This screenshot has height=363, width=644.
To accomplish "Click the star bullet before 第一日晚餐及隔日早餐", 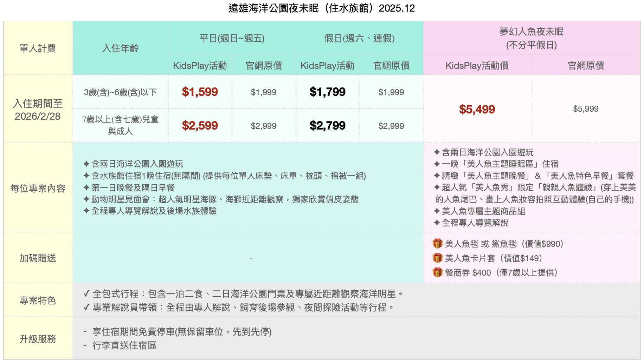I will click(x=86, y=187).
